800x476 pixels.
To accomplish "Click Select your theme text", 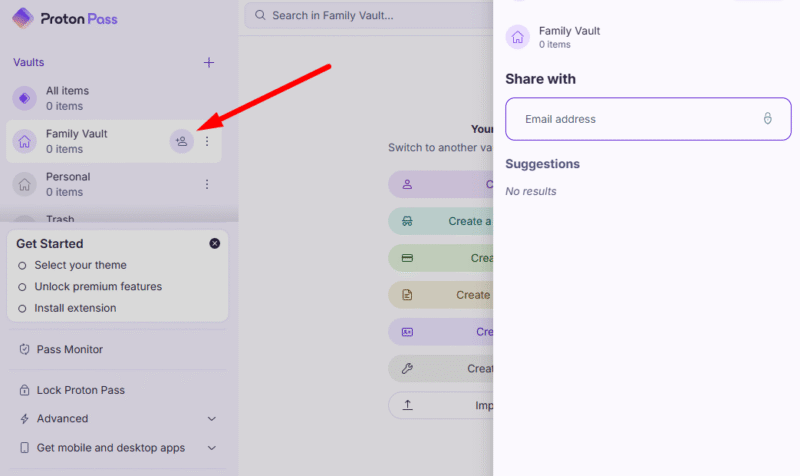I will tap(81, 265).
